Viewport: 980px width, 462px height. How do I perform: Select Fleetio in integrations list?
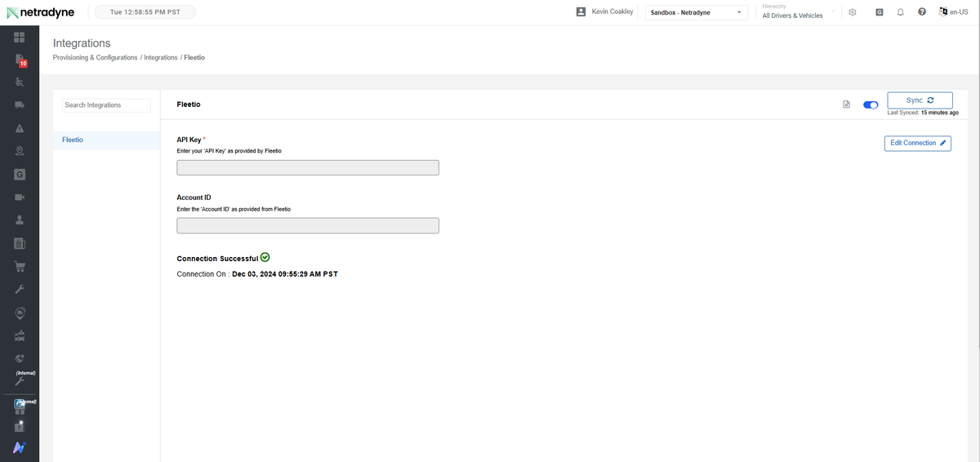click(107, 140)
